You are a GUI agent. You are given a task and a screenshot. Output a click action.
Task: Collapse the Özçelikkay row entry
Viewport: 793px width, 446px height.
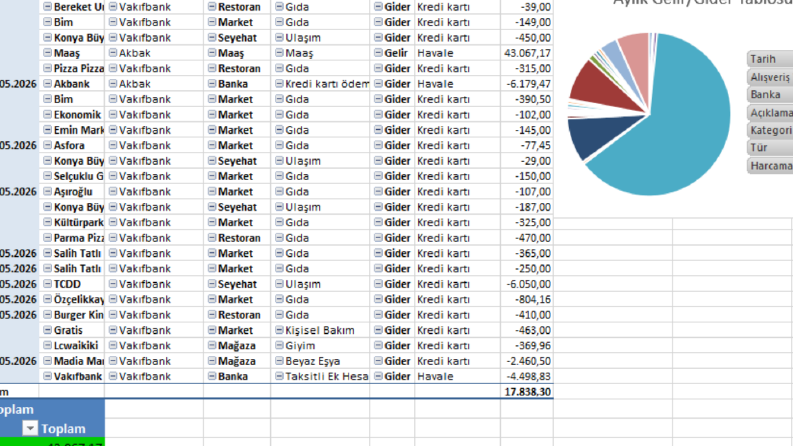48,299
